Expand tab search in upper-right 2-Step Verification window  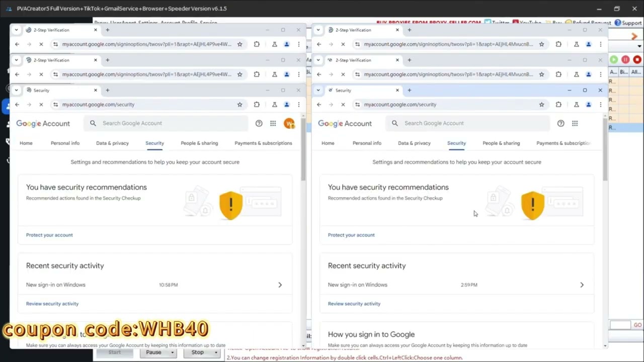click(x=318, y=30)
